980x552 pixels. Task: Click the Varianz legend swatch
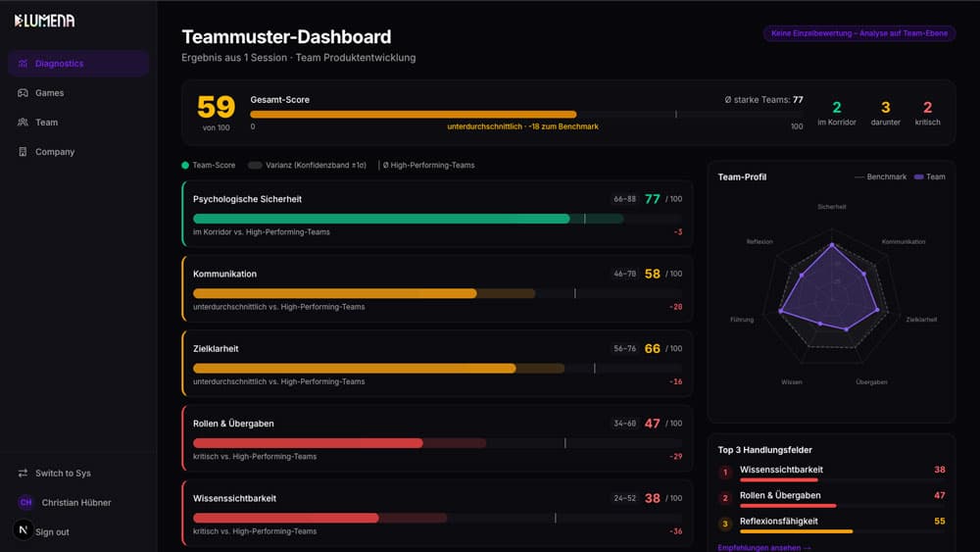(255, 165)
